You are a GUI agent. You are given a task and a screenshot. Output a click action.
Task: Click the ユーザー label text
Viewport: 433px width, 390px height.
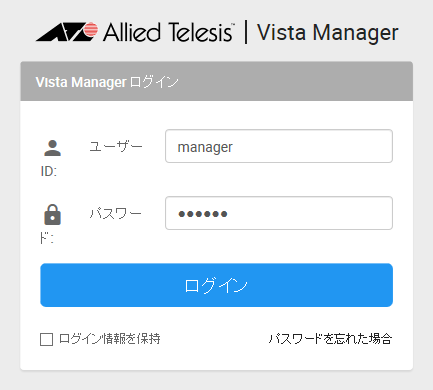[x=116, y=146]
